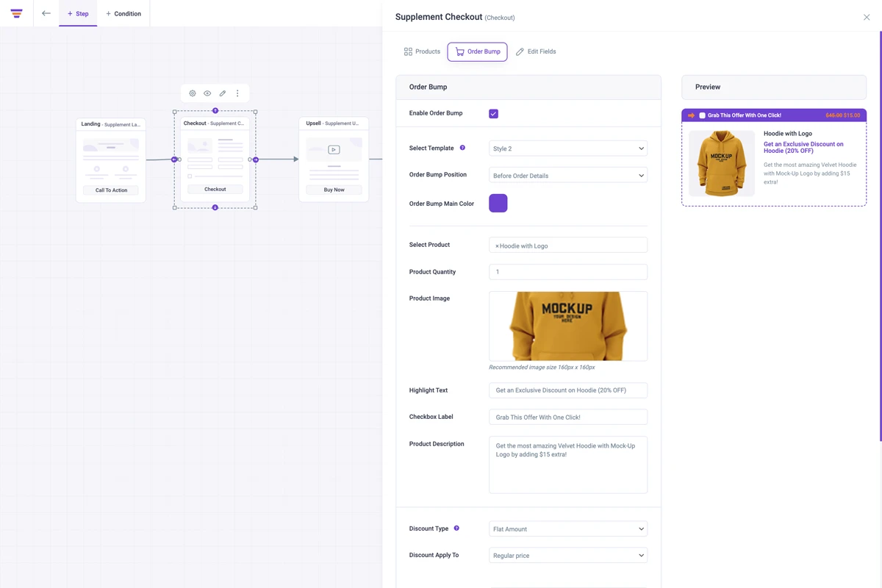This screenshot has height=588, width=882.
Task: Tick the preview offer checkbox
Action: point(702,115)
